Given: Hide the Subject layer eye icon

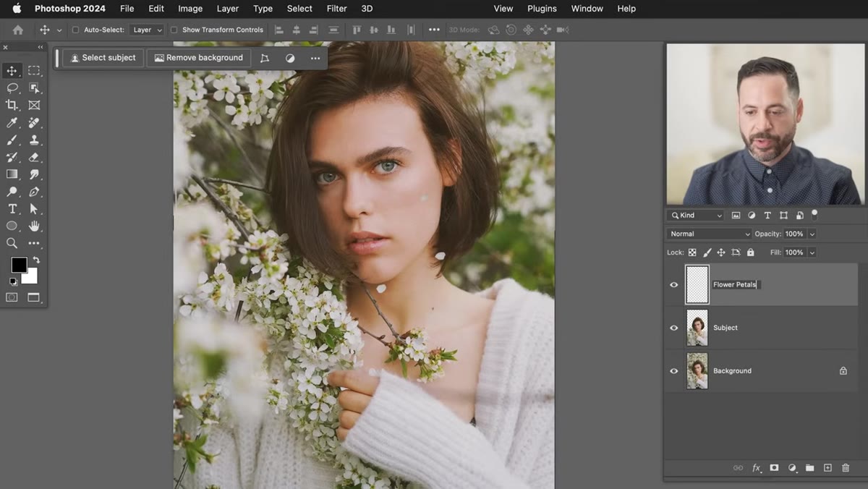Looking at the screenshot, I should (674, 328).
